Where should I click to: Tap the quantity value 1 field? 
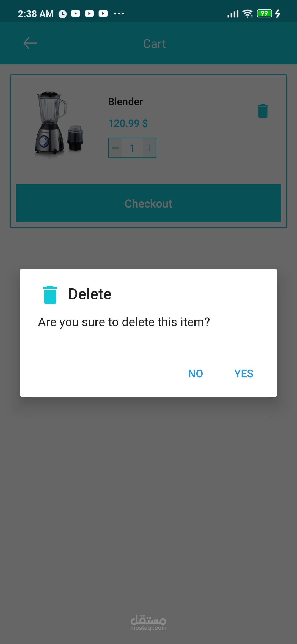click(132, 148)
